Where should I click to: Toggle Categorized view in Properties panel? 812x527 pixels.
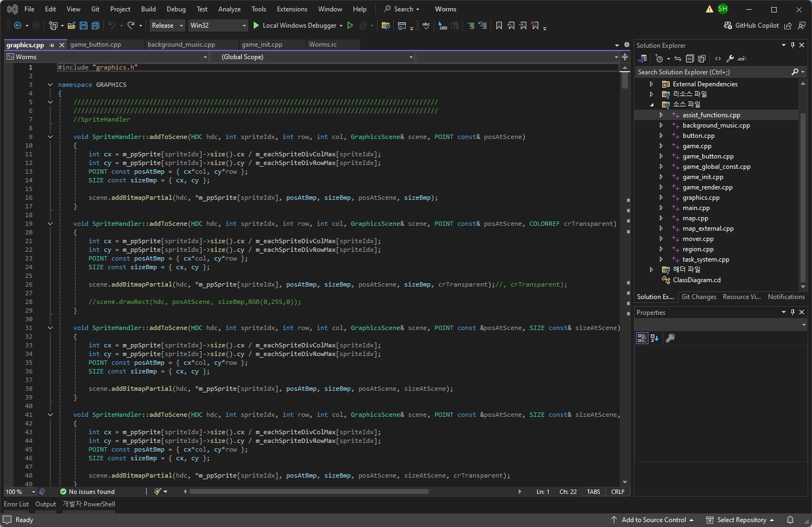tap(642, 338)
